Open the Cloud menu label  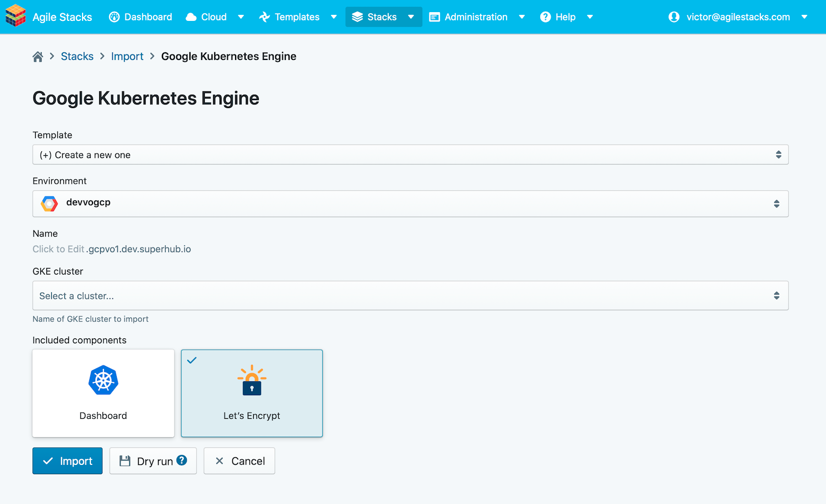tap(214, 17)
